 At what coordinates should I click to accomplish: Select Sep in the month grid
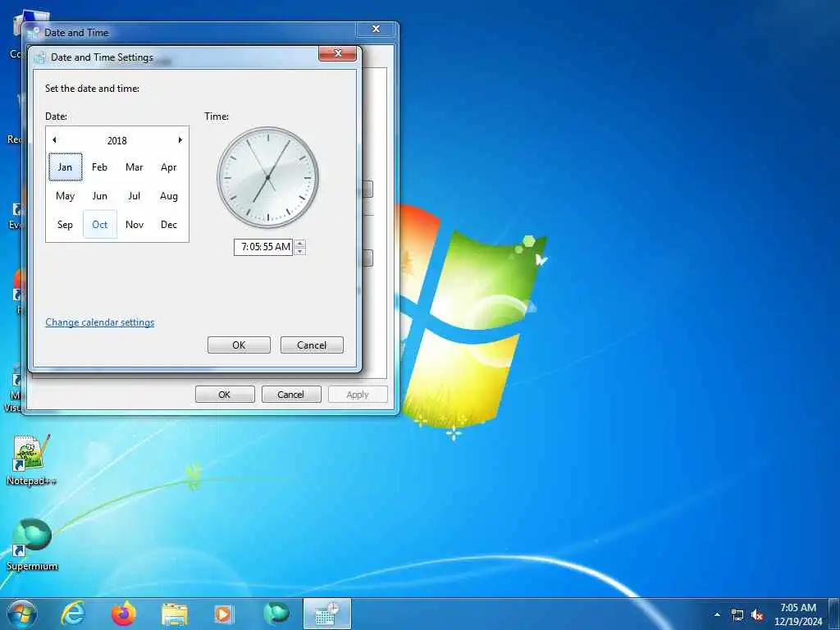[x=65, y=225]
